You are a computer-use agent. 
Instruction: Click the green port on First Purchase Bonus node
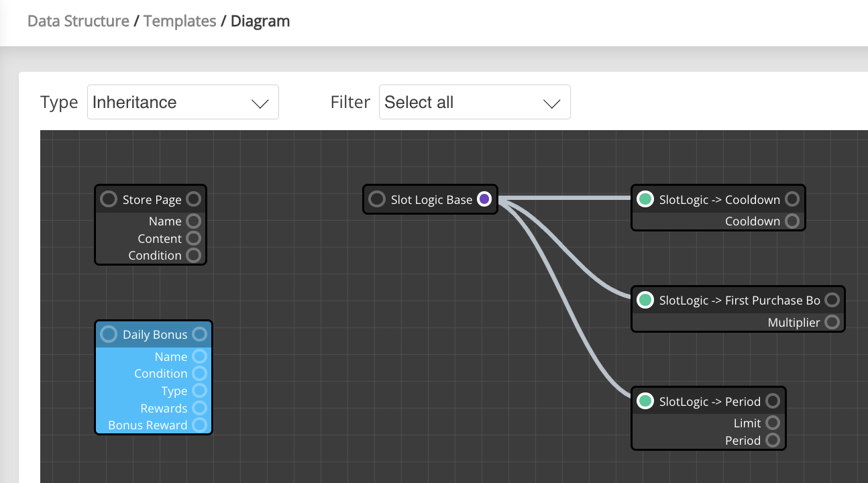click(645, 300)
